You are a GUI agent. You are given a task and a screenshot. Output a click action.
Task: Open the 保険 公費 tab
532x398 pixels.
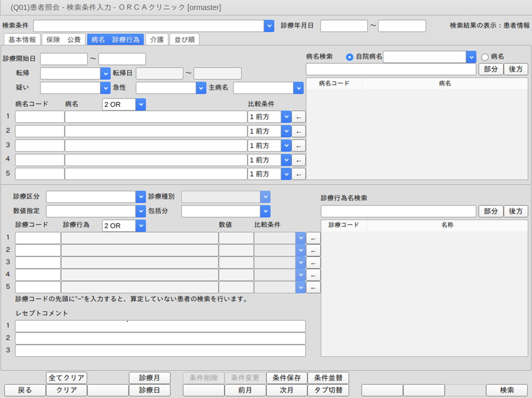click(x=63, y=39)
